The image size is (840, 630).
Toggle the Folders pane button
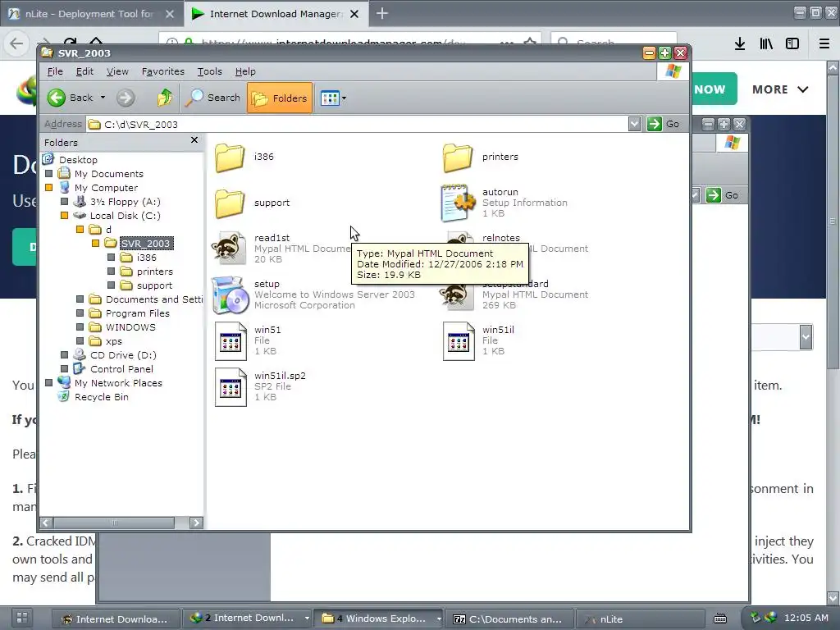tap(280, 98)
